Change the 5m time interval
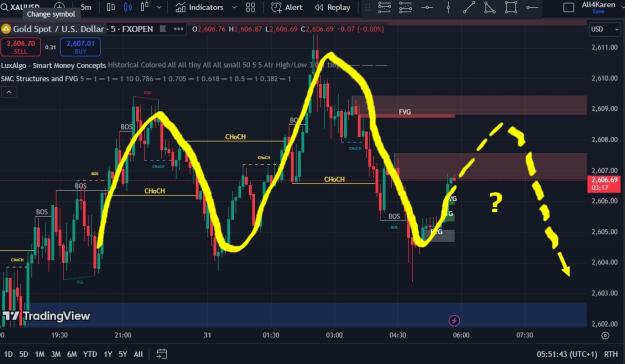The image size is (625, 364). (x=85, y=7)
